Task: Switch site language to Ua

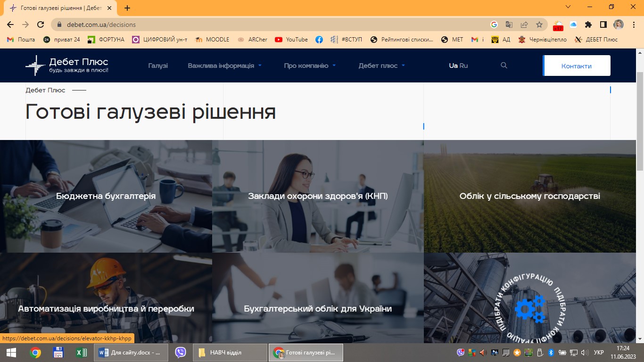Action: pos(453,66)
